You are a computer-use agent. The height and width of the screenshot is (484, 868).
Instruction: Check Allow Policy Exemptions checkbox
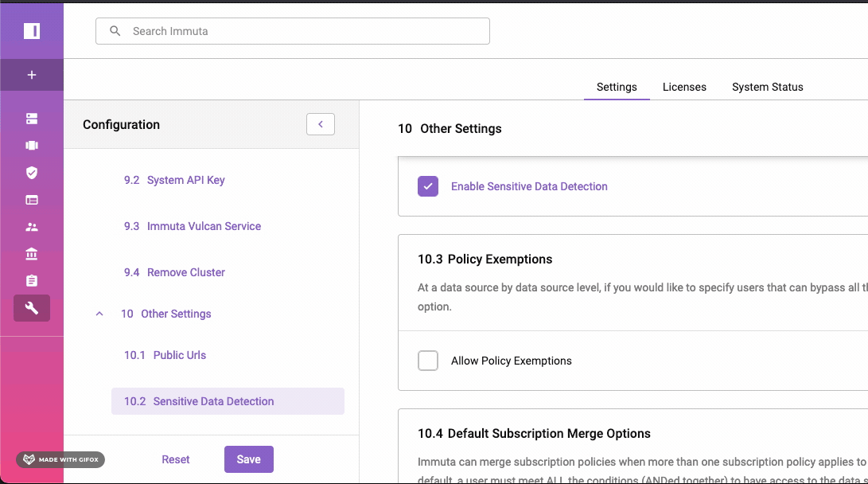coord(428,361)
